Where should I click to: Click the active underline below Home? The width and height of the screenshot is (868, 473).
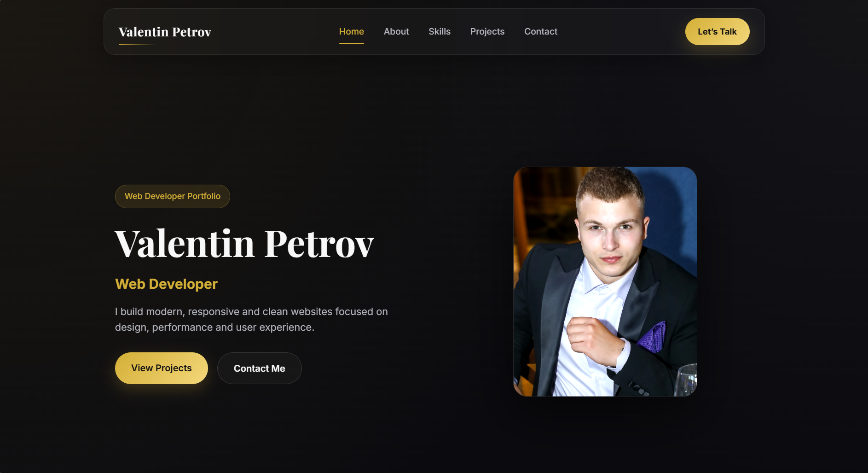coord(352,43)
